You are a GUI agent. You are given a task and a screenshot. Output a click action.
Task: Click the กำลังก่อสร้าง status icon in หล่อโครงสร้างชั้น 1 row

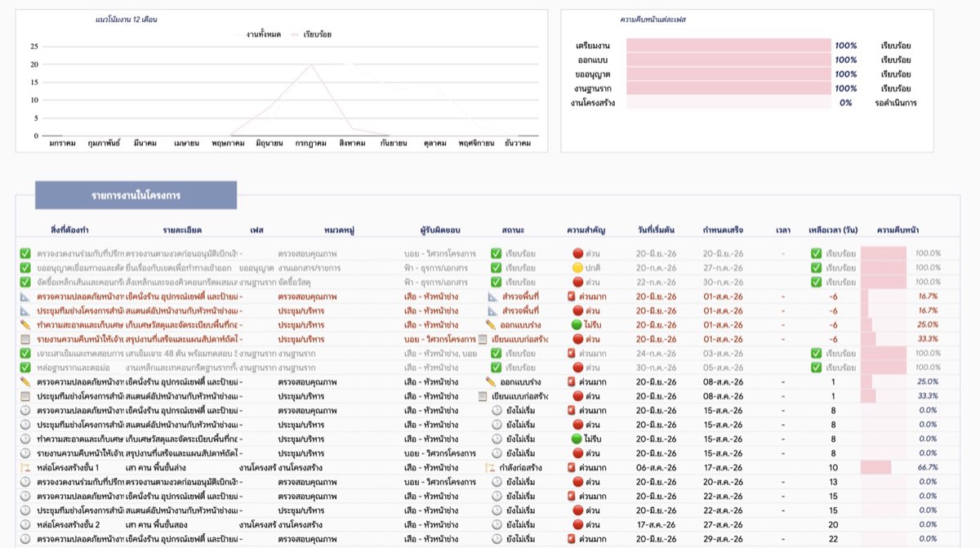(491, 467)
